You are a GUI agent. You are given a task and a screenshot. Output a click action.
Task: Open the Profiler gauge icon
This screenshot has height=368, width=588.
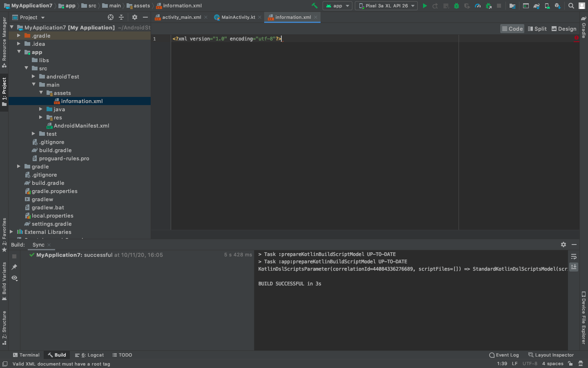478,6
